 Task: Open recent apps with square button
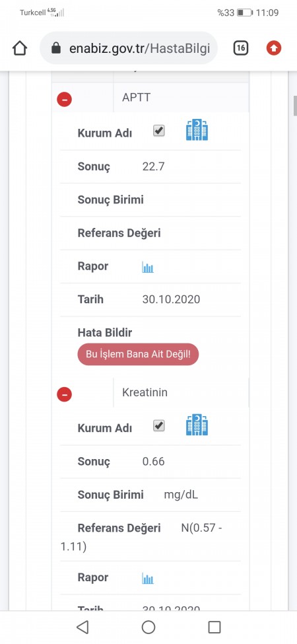(x=214, y=627)
